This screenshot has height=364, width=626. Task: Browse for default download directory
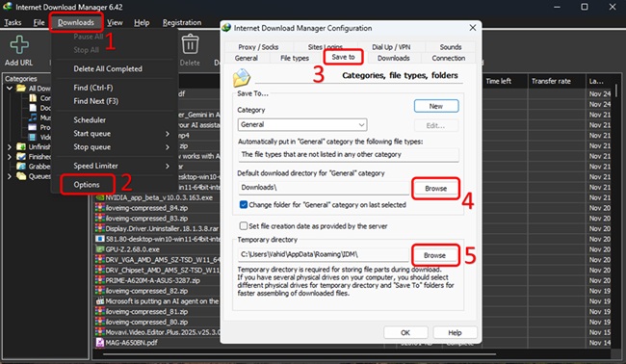click(435, 189)
